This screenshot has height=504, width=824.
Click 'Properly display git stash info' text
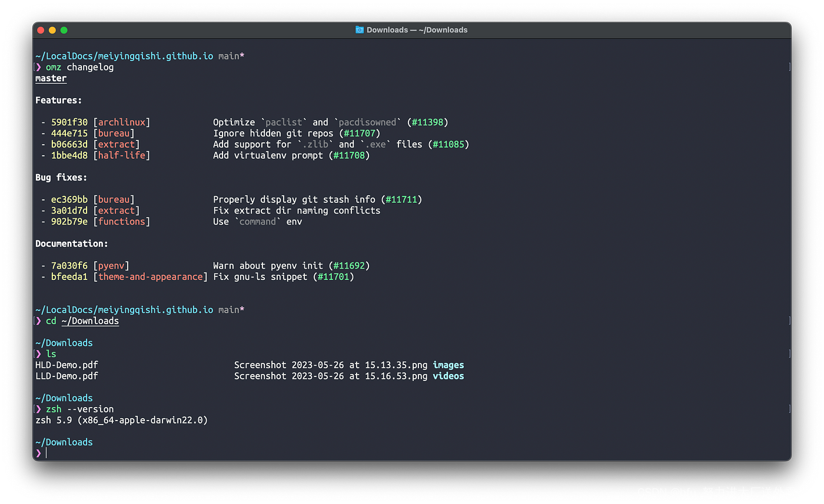(x=294, y=200)
